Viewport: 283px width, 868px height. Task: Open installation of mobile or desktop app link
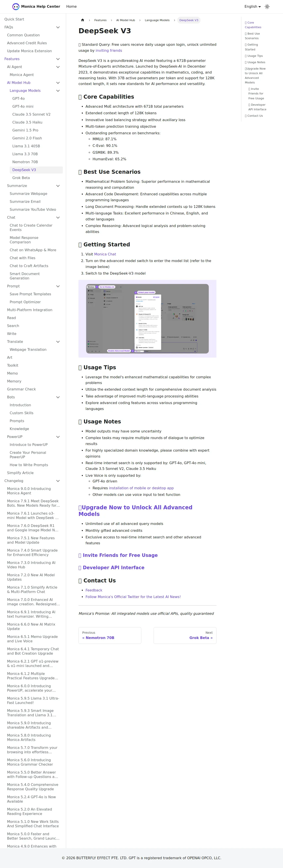tap(141, 488)
